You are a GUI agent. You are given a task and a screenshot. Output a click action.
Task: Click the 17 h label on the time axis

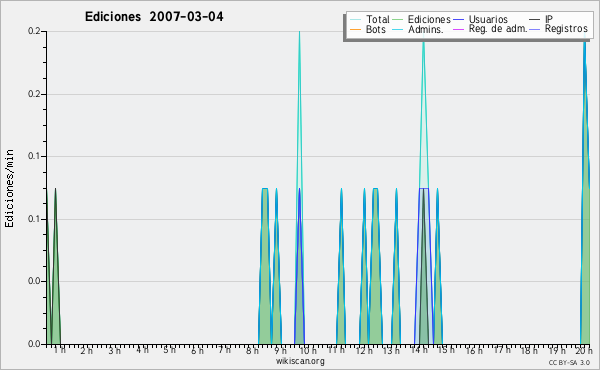pyautogui.click(x=502, y=350)
